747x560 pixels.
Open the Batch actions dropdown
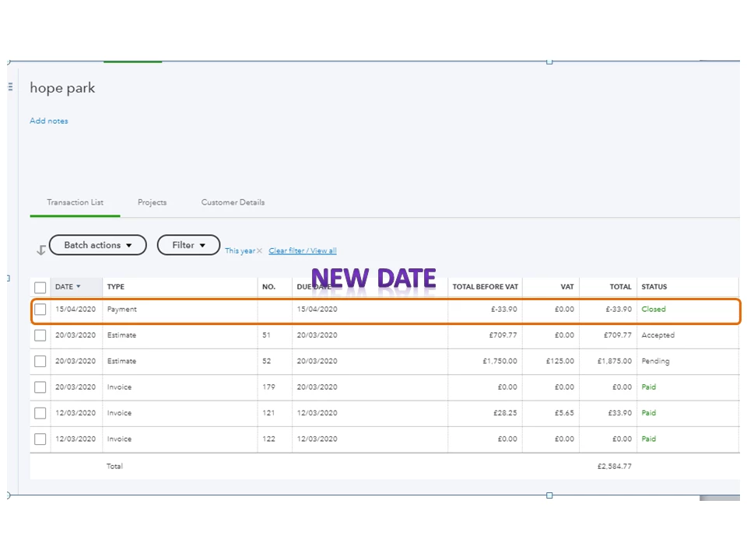click(98, 245)
